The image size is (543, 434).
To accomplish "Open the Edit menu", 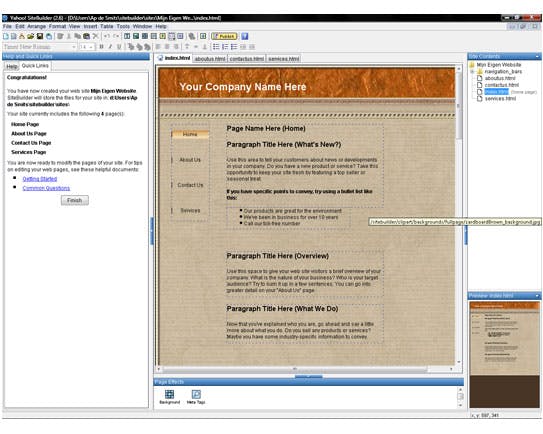I will pos(20,26).
